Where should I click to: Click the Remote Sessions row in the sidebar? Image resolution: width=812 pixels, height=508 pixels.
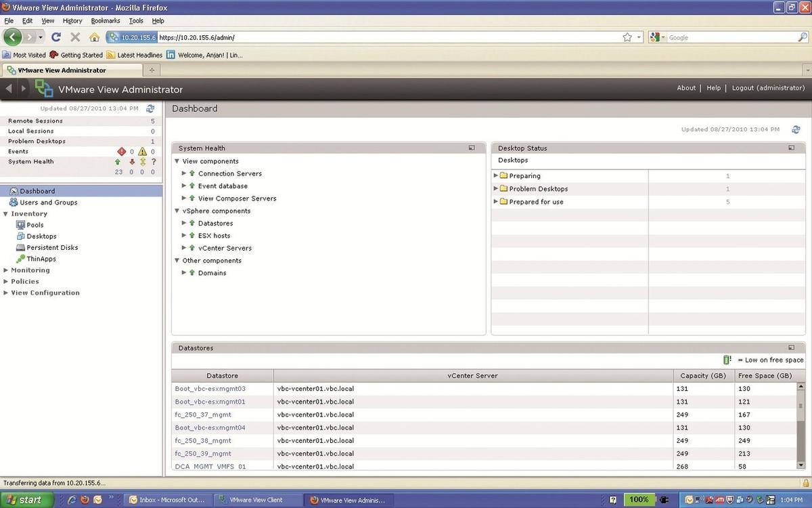(x=81, y=121)
